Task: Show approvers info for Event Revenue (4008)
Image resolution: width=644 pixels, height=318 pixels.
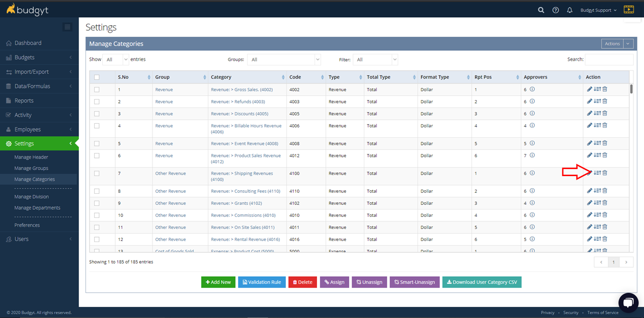Action: click(x=532, y=143)
